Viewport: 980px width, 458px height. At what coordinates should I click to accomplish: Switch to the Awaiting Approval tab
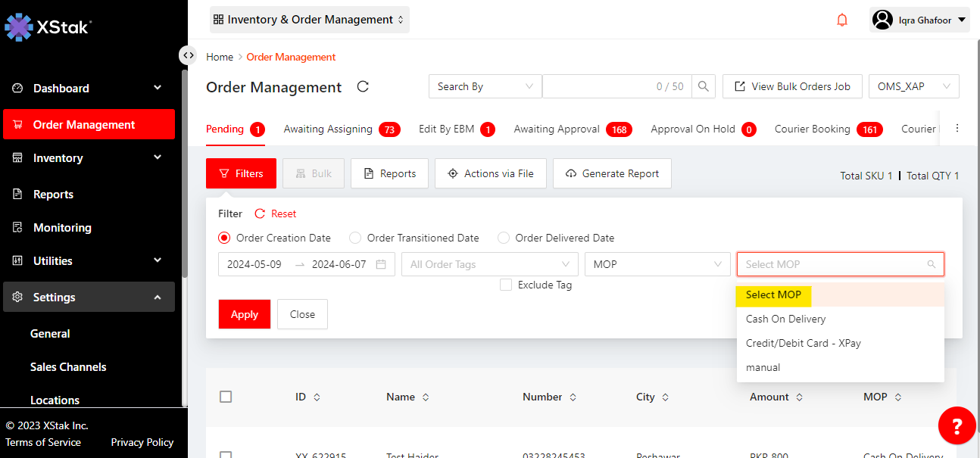557,129
